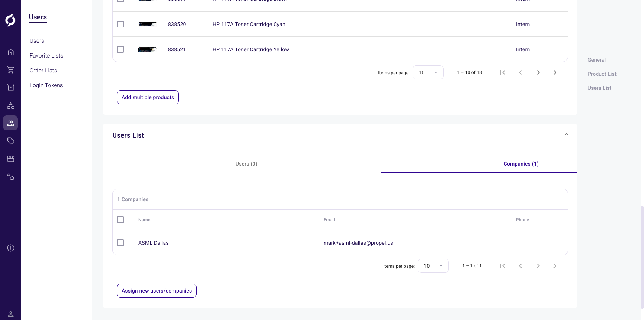Click Intern value in 838521 row
Screen dimensions: 644x320
click(x=523, y=49)
